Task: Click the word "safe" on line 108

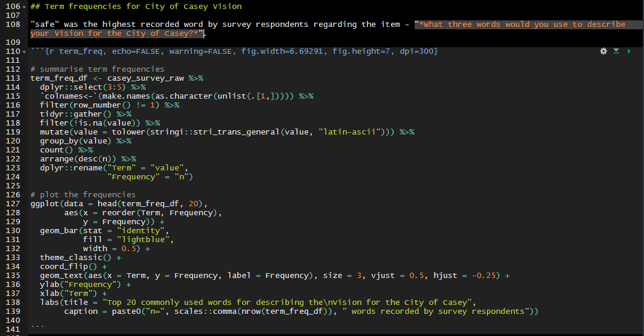Action: click(45, 25)
